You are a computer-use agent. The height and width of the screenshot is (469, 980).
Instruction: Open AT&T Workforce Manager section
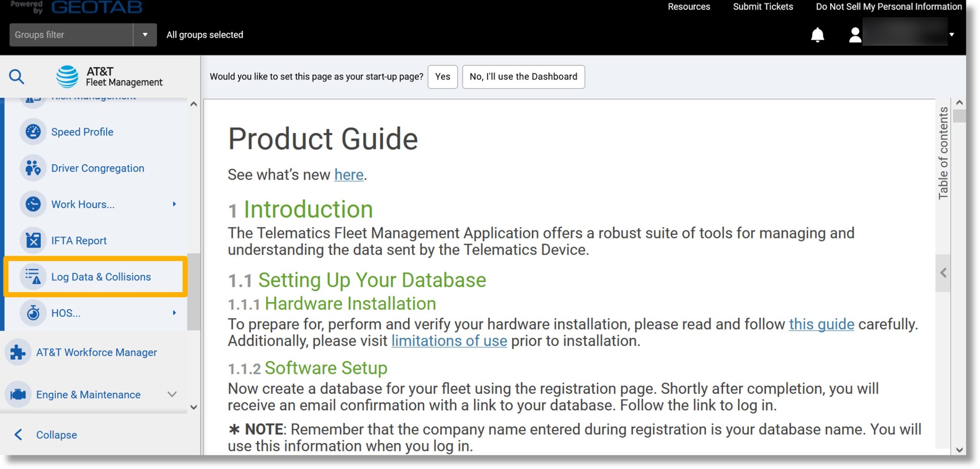[96, 352]
